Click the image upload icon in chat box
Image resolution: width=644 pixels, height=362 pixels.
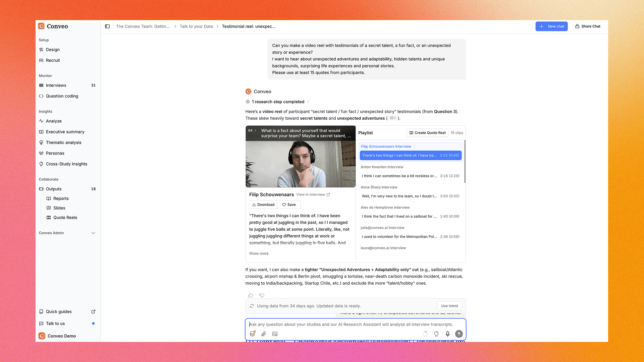(275, 334)
